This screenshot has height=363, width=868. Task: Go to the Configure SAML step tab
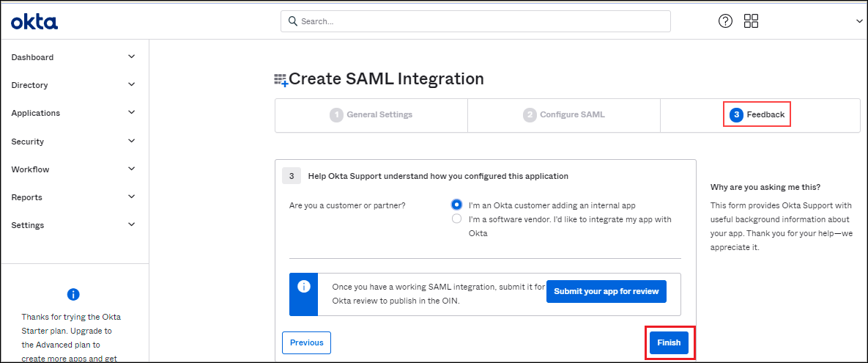564,115
